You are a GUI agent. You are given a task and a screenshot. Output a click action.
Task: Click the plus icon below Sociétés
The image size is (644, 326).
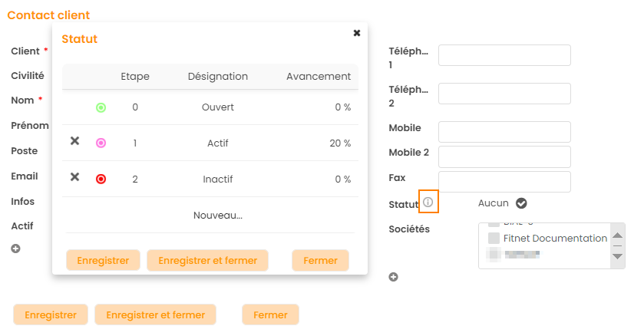(393, 277)
